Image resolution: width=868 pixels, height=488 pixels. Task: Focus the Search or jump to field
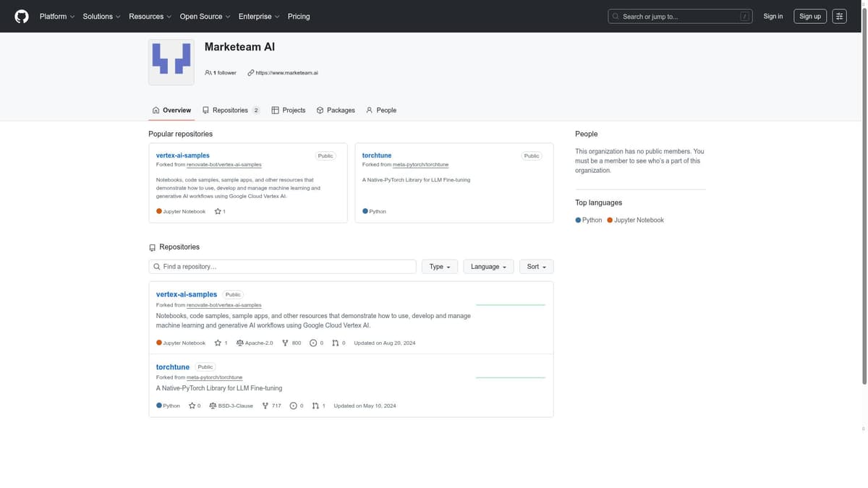[680, 16]
